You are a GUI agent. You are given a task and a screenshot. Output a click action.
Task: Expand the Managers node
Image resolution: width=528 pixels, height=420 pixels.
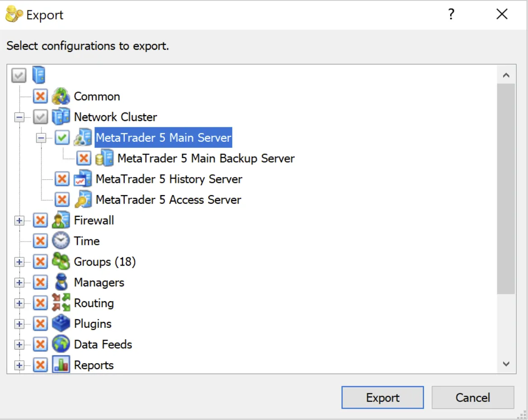point(19,283)
